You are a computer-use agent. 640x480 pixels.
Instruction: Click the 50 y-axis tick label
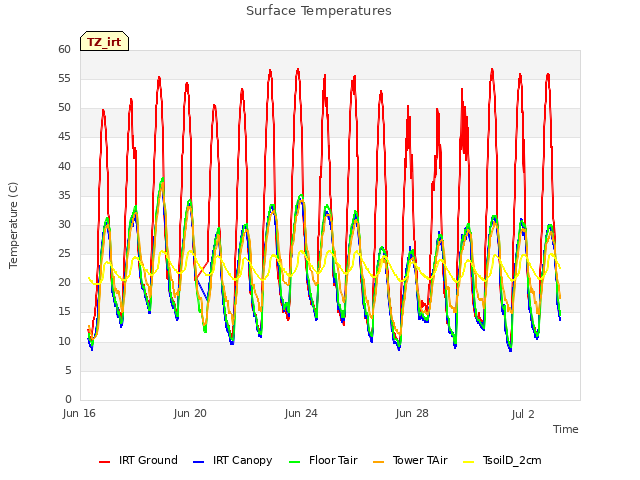pos(64,108)
